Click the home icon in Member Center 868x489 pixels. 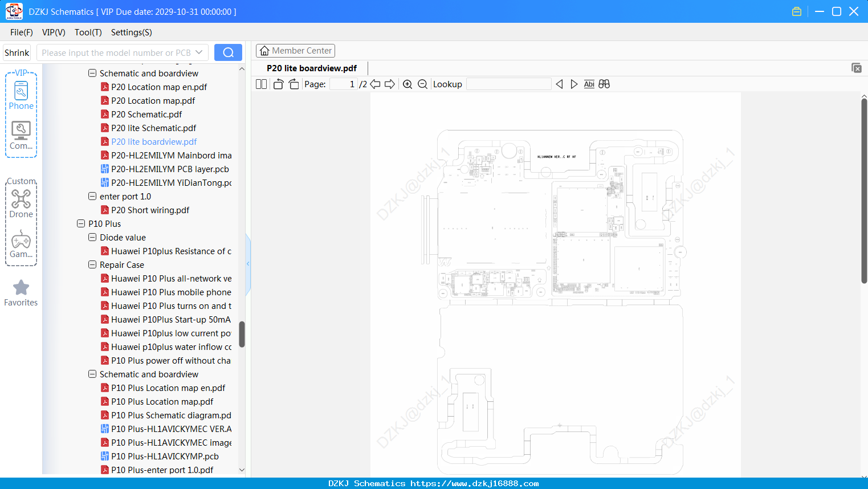(x=264, y=51)
